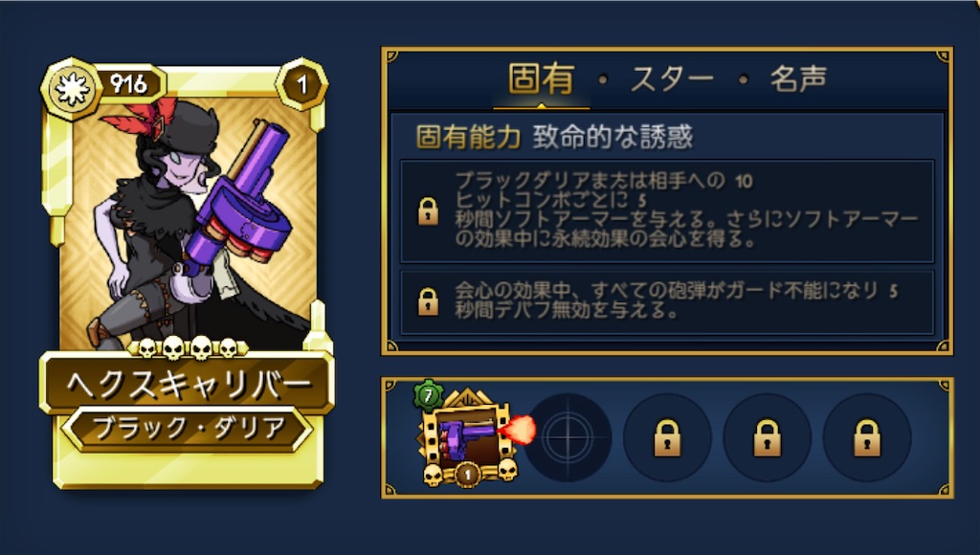Click the ブラック・ダリア character label
The height and width of the screenshot is (555, 980).
coord(188,429)
